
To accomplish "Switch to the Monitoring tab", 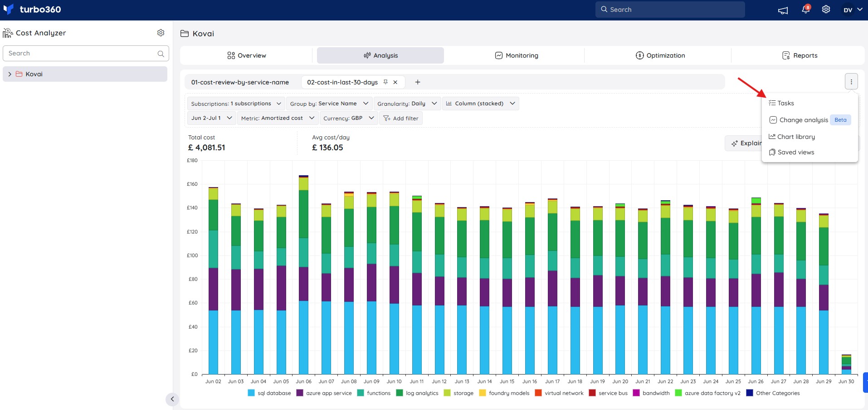I will 517,55.
